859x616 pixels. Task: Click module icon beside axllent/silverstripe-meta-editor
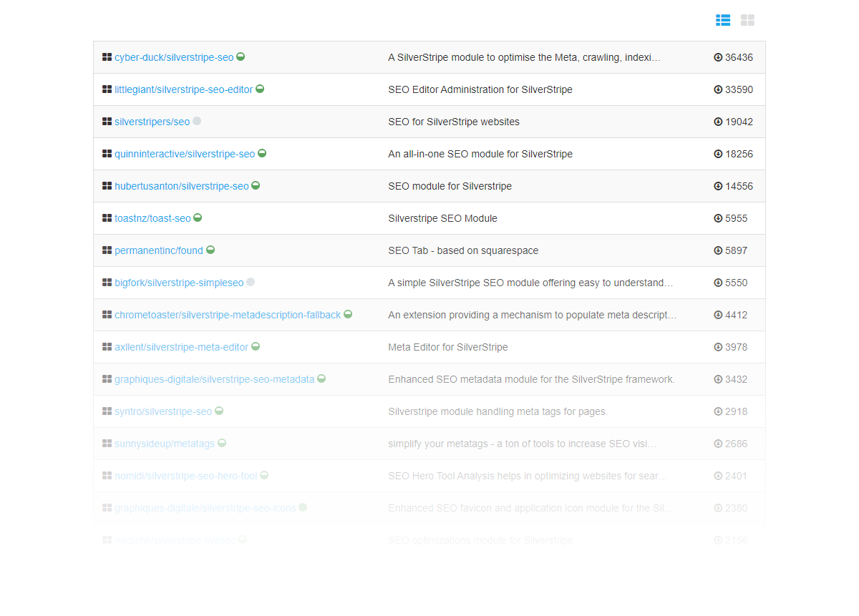click(x=107, y=347)
